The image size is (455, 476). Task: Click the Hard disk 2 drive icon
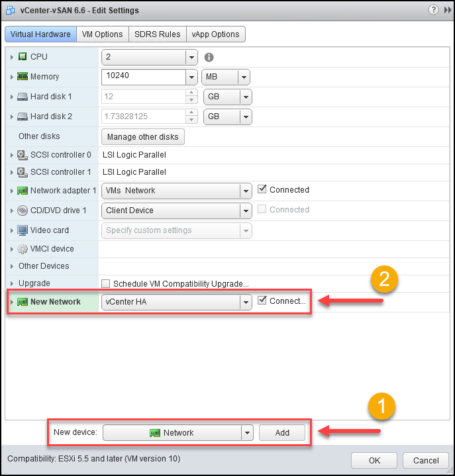coord(23,117)
